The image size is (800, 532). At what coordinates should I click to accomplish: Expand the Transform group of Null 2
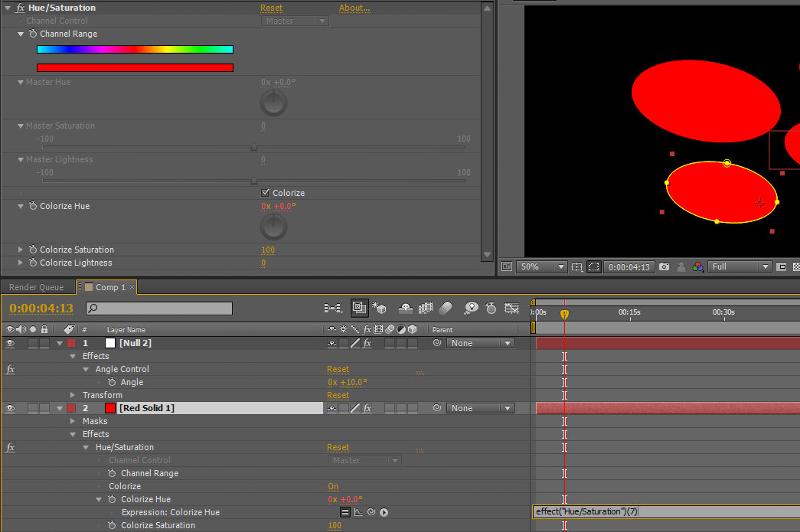pyautogui.click(x=72, y=395)
